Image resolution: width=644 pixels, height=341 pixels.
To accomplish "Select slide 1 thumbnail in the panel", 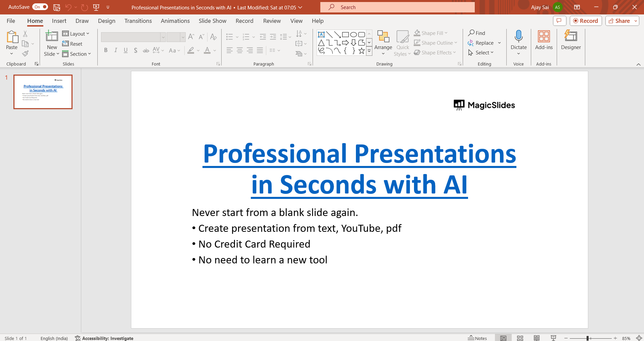I will 43,92.
